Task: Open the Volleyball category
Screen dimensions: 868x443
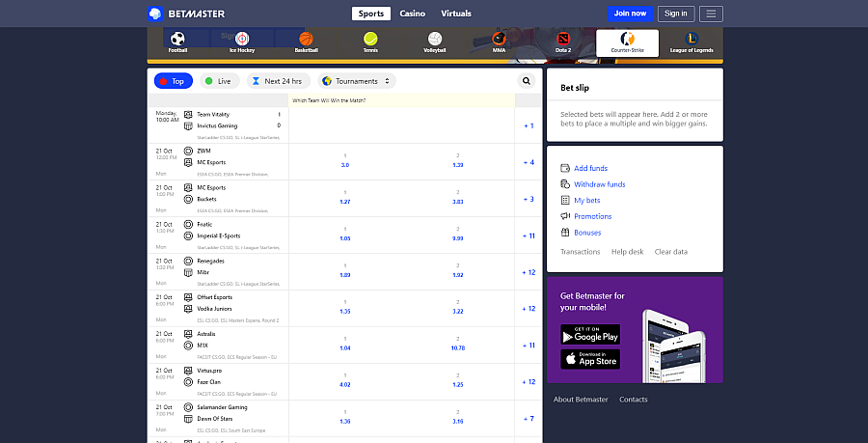Action: (435, 42)
